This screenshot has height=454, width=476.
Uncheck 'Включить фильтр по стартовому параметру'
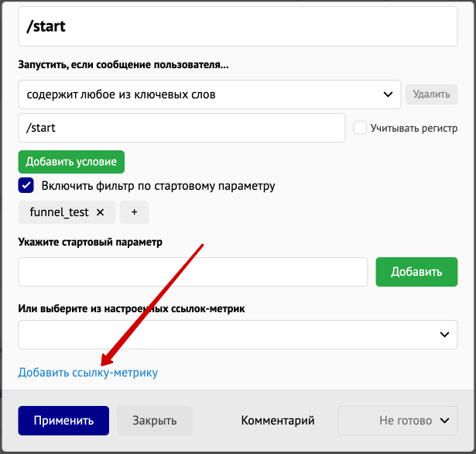pos(26,185)
